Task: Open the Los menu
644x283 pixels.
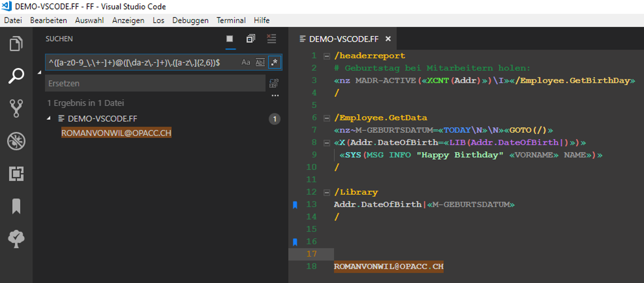Action: pos(158,20)
